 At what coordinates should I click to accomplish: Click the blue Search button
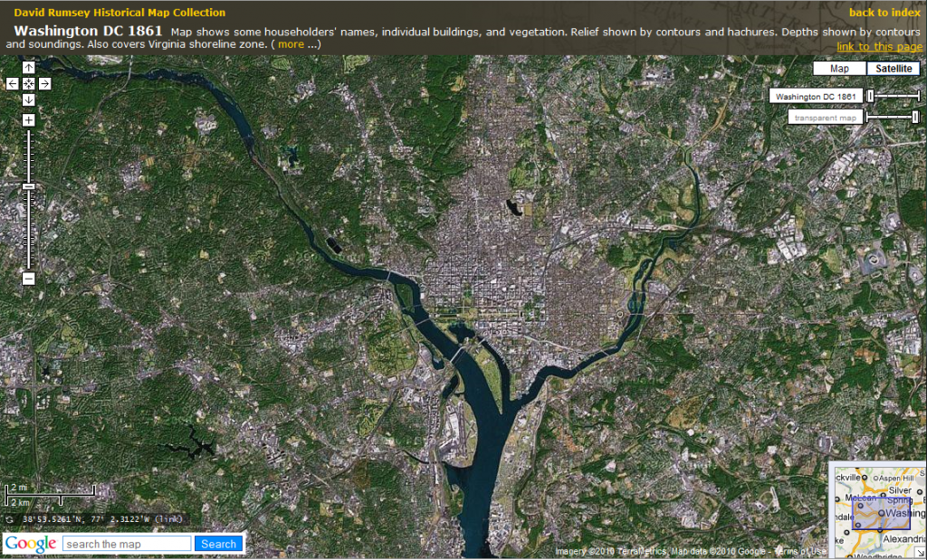[x=219, y=544]
